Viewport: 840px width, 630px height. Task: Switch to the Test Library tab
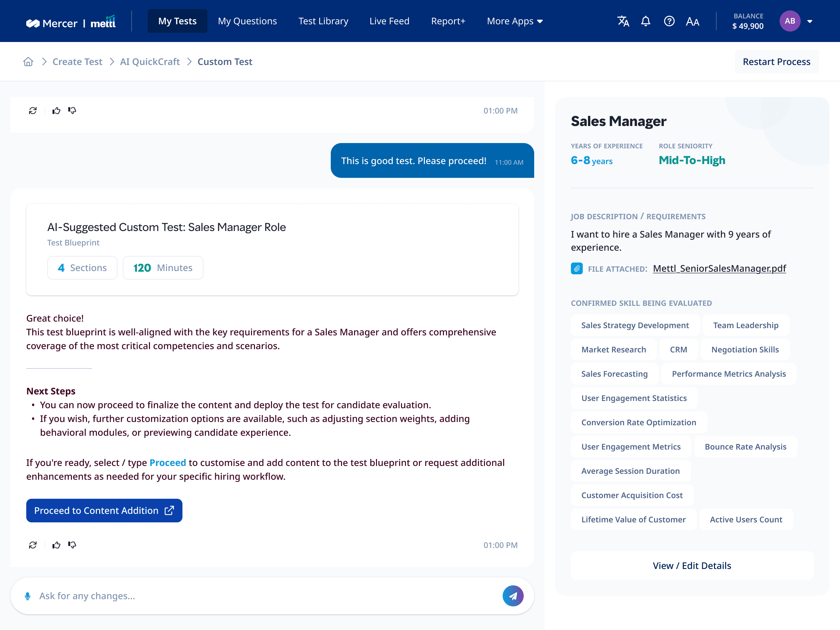tap(323, 21)
